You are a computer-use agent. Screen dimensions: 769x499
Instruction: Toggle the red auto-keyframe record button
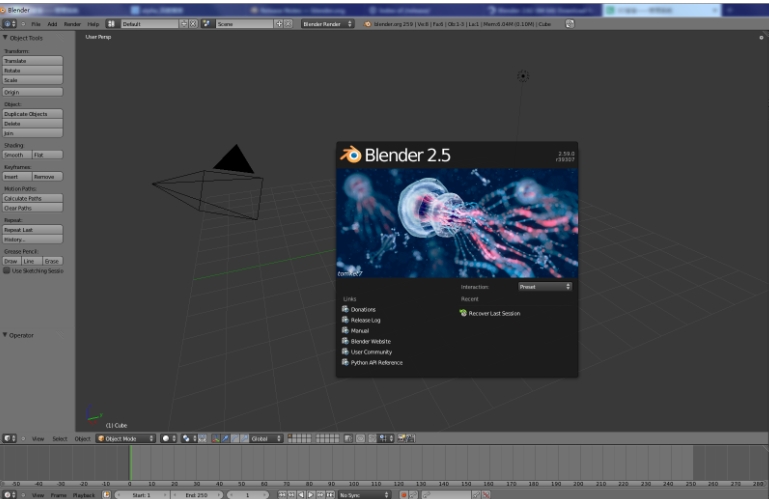tap(404, 495)
